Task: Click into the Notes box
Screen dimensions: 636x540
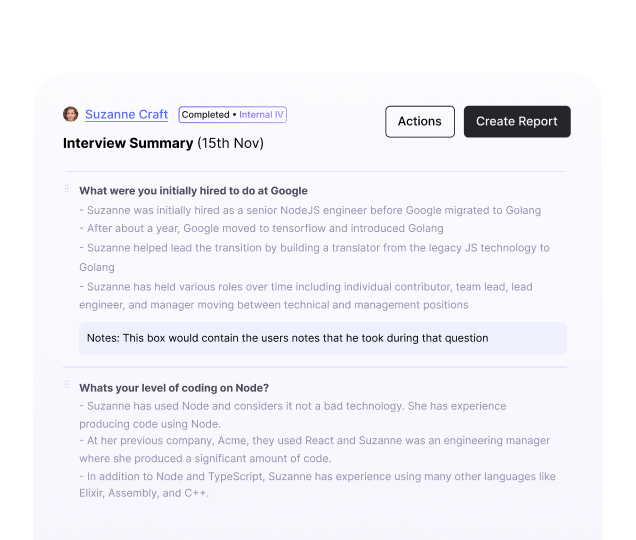Action: coord(322,338)
